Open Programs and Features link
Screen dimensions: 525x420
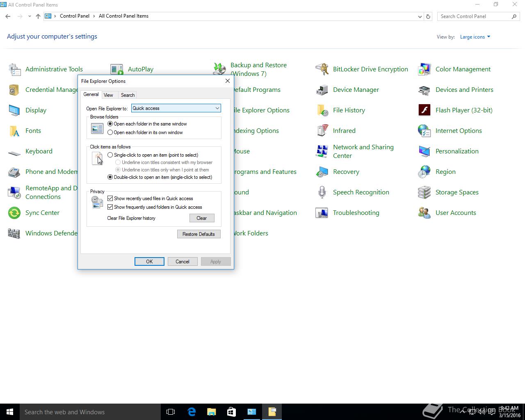pos(265,172)
